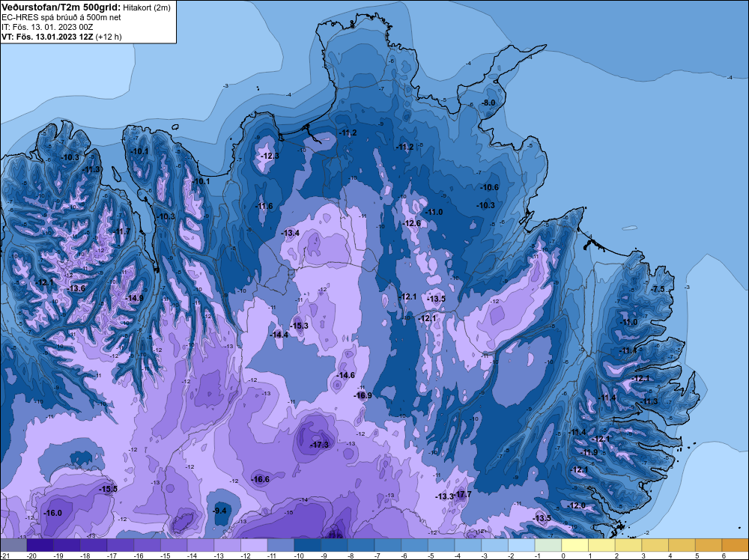This screenshot has width=749, height=560.
Task: Select the -16.9 temperature value
Action: (x=363, y=395)
